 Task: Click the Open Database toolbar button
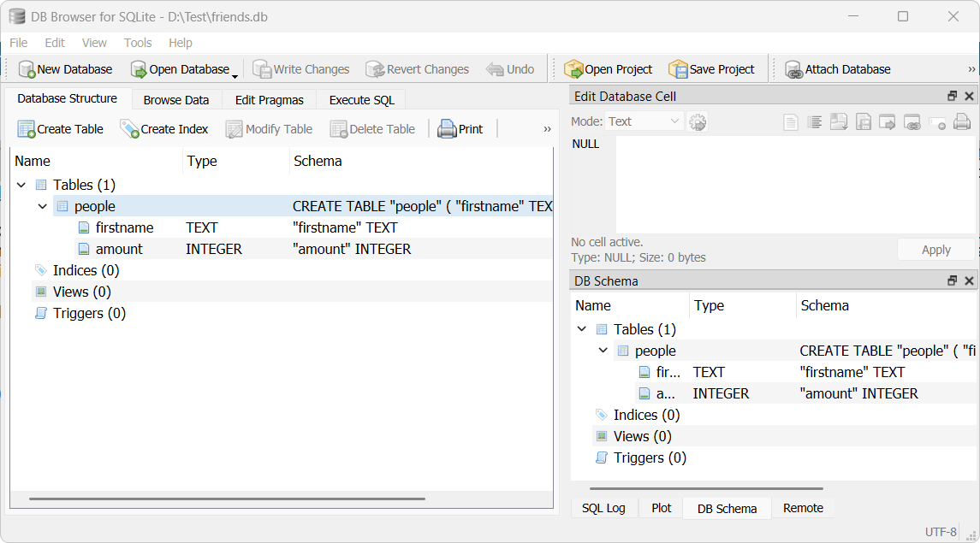tap(180, 69)
